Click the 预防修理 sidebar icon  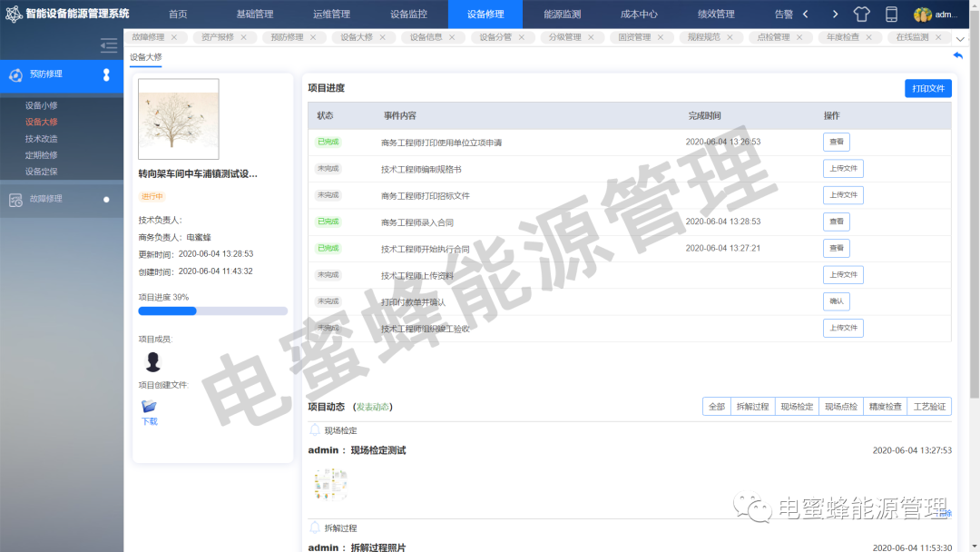coord(15,75)
